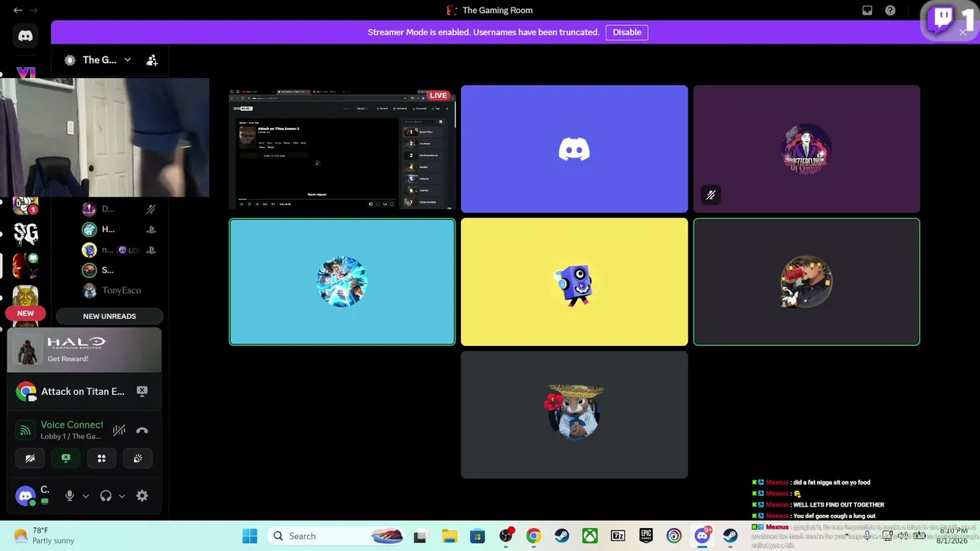Viewport: 980px width, 551px height.
Task: Open 7-Zip from the taskbar
Action: pyautogui.click(x=618, y=536)
